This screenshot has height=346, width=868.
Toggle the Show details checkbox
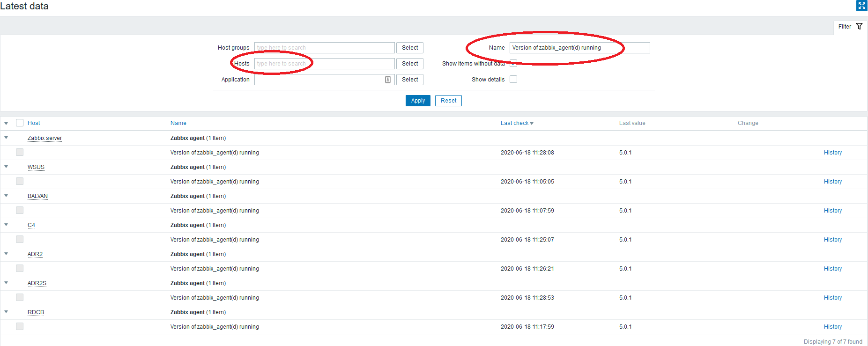click(513, 80)
